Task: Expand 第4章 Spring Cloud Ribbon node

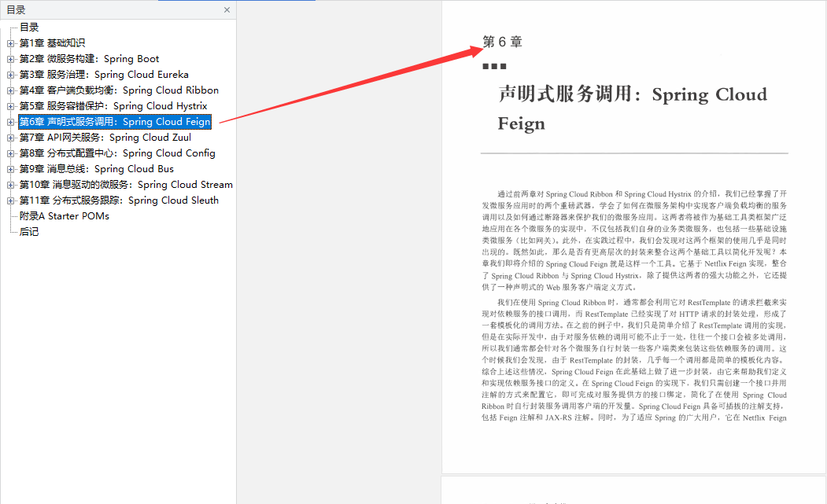Action: (10, 90)
